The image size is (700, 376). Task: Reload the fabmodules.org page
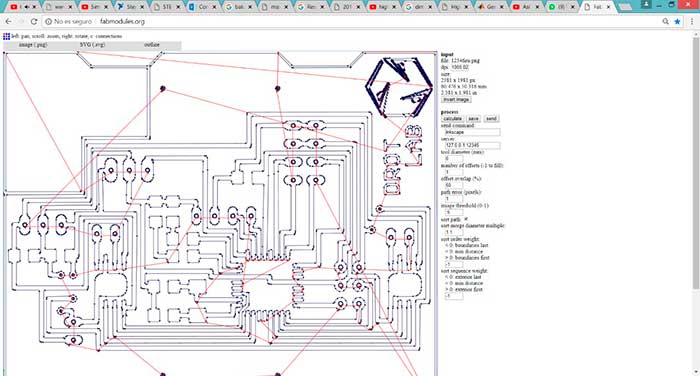pyautogui.click(x=34, y=21)
